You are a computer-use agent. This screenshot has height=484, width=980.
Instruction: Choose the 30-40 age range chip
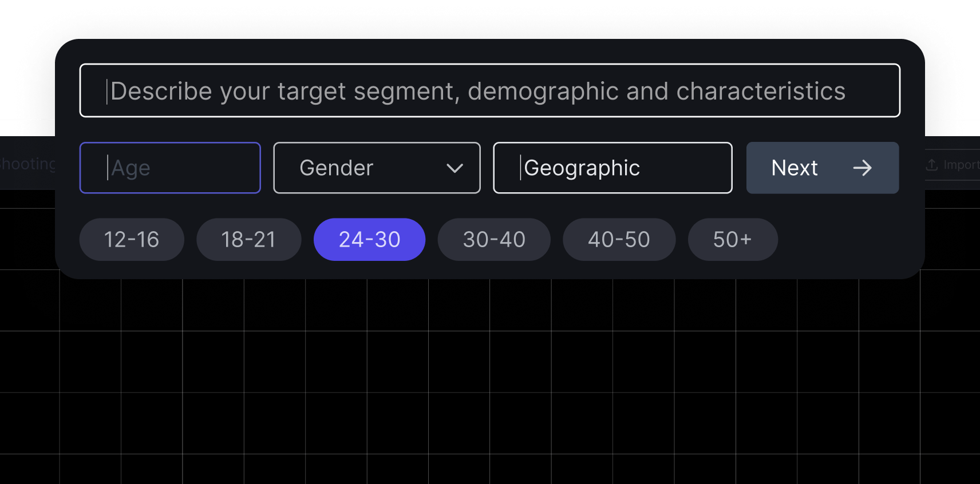point(494,239)
